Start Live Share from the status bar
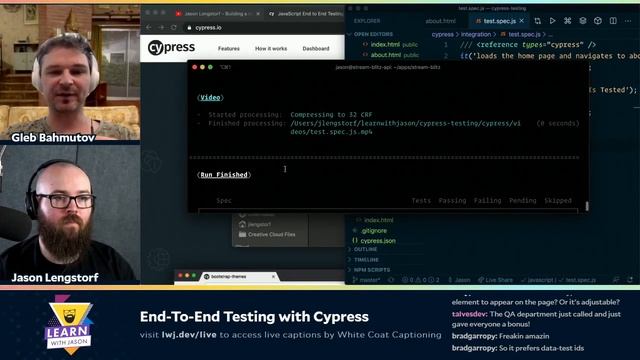Screen dimensions: 640x360 click(x=496, y=280)
